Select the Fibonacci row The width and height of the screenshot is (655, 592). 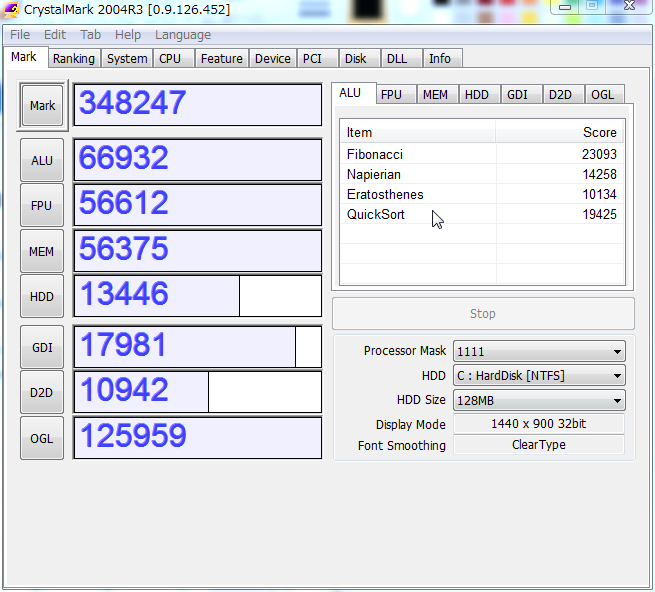click(x=482, y=154)
